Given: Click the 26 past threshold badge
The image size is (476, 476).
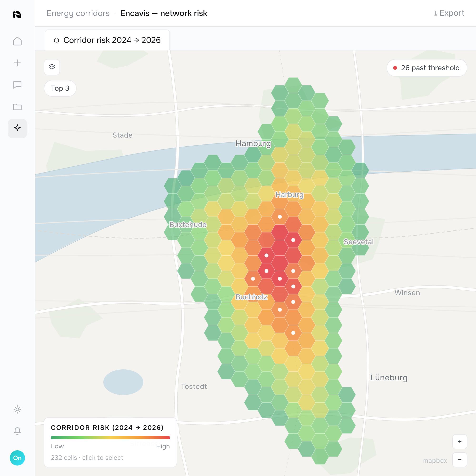Looking at the screenshot, I should click(x=427, y=68).
